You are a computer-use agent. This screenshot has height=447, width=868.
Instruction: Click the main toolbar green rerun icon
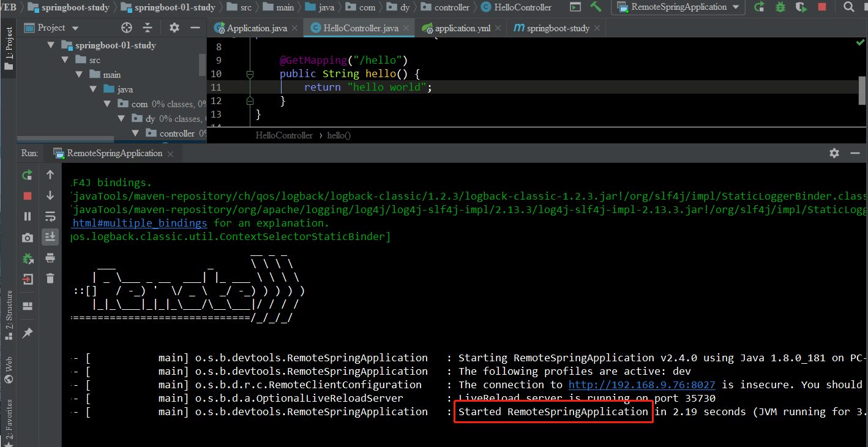tap(759, 7)
